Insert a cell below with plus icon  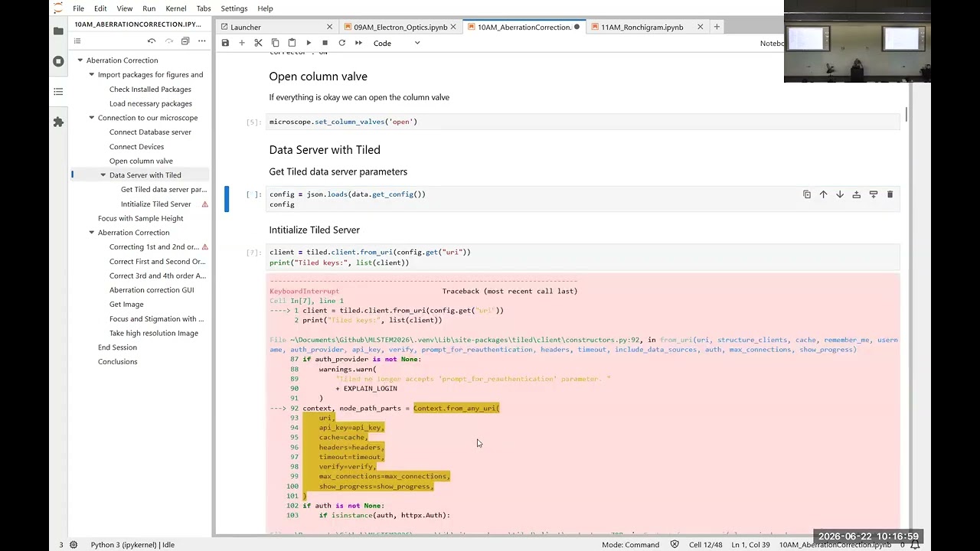242,43
